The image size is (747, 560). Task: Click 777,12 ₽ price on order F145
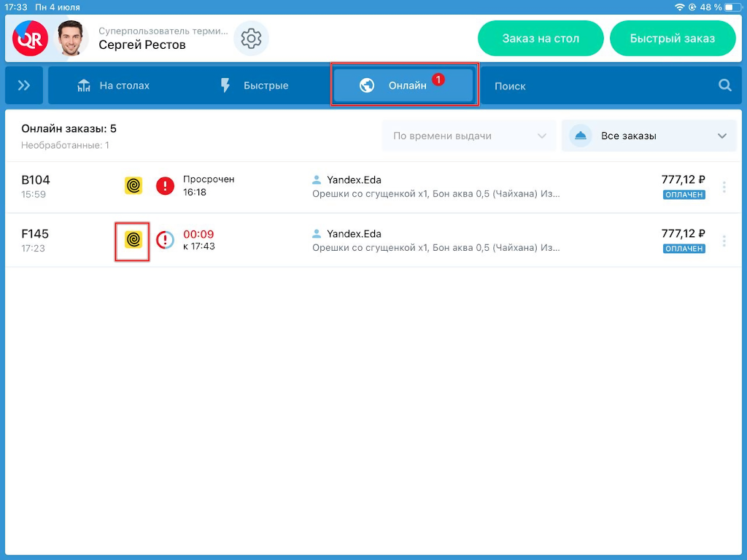click(x=683, y=233)
